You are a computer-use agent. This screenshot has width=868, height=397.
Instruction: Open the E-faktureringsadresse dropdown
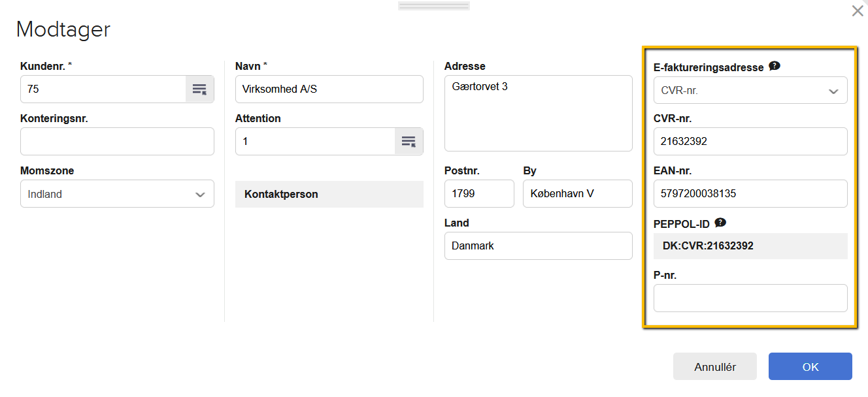pyautogui.click(x=750, y=91)
